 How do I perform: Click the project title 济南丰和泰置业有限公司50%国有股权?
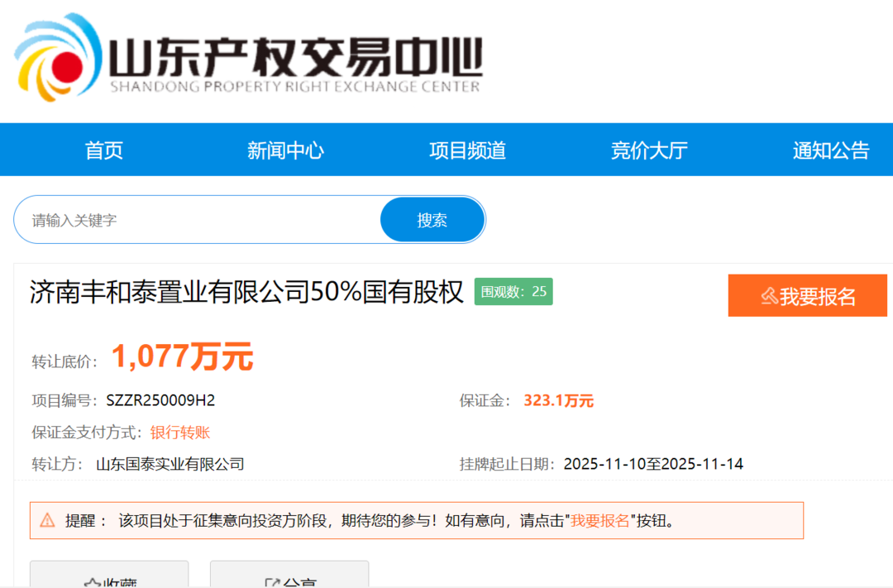point(246,292)
